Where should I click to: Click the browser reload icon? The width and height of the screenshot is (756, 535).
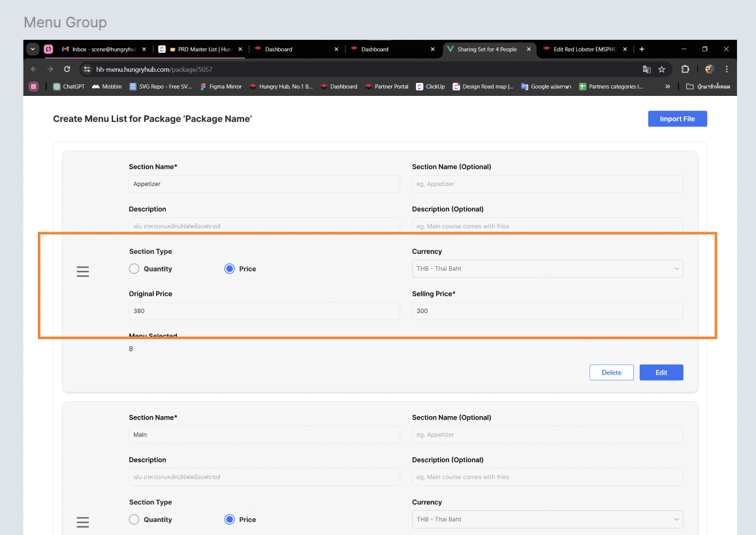pos(67,69)
